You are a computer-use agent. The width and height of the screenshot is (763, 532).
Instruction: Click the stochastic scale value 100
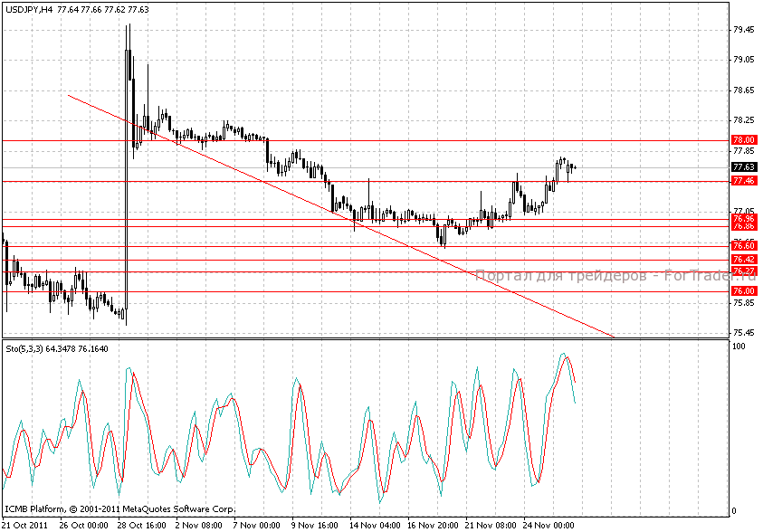point(739,347)
